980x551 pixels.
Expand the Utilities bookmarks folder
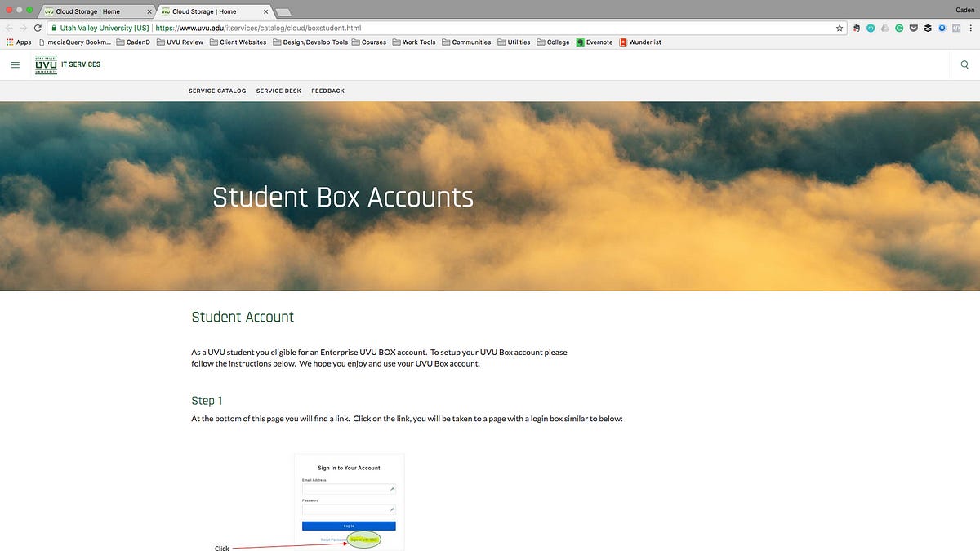click(x=514, y=42)
